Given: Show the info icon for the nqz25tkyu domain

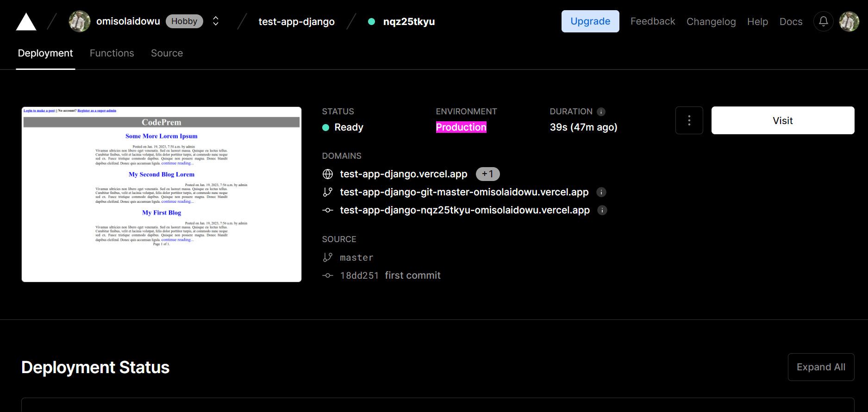Looking at the screenshot, I should tap(602, 210).
